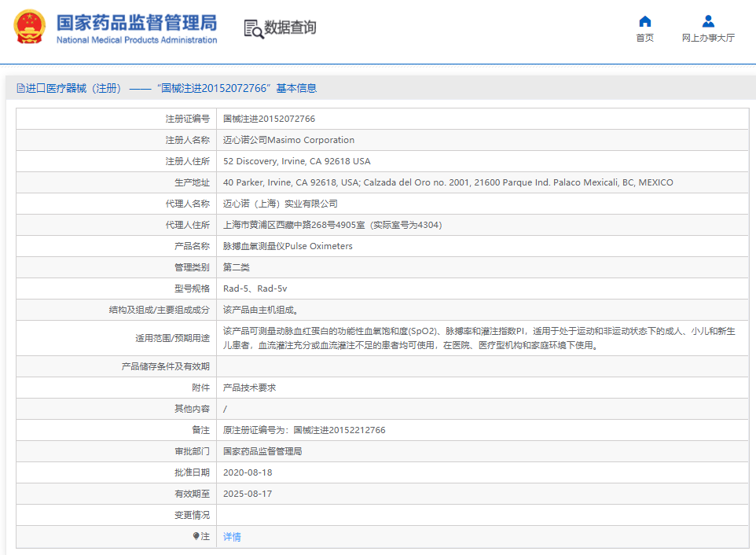The image size is (756, 555).
Task: Click the intended use description paragraph
Action: point(479,338)
